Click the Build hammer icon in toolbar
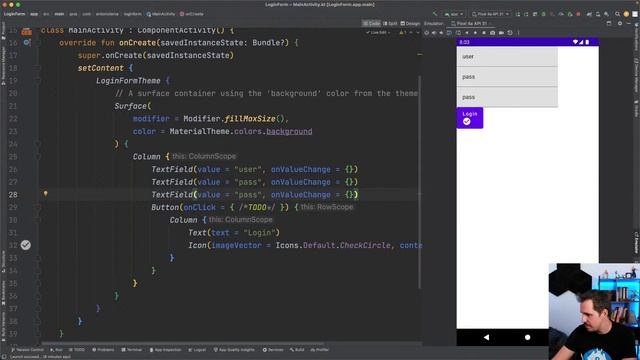The width and height of the screenshot is (640, 360). click(435, 14)
